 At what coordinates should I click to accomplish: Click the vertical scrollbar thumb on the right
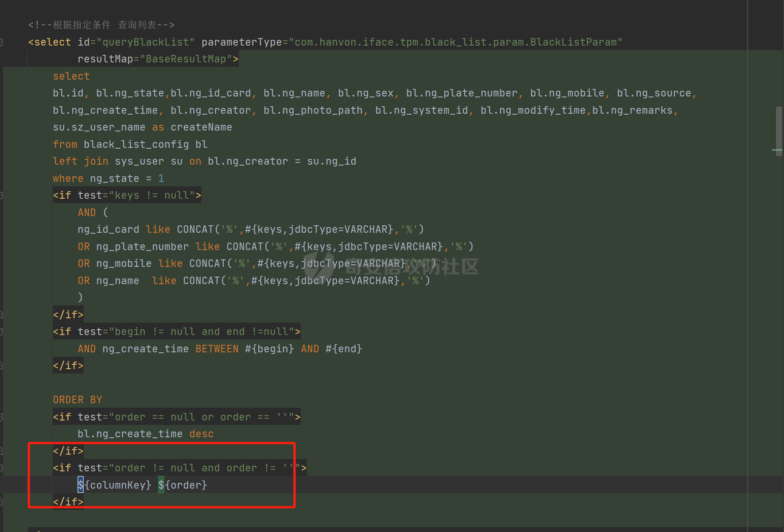[779, 131]
